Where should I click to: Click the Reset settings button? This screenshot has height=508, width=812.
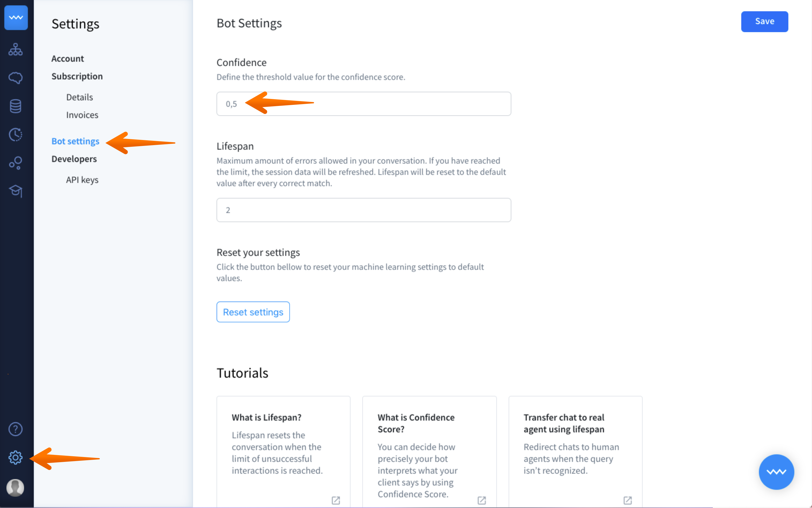point(253,312)
